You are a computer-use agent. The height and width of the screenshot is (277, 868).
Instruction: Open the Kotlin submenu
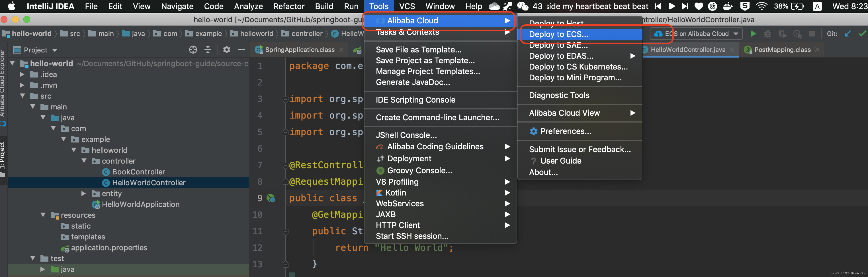pos(440,193)
